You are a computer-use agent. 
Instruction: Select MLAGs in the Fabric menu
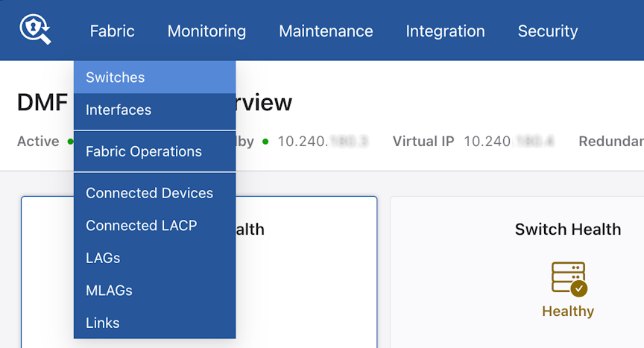pos(155,290)
